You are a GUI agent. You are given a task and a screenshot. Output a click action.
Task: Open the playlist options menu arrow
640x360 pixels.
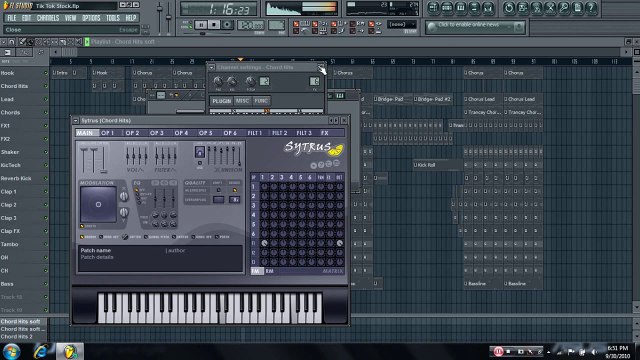[x=3, y=42]
